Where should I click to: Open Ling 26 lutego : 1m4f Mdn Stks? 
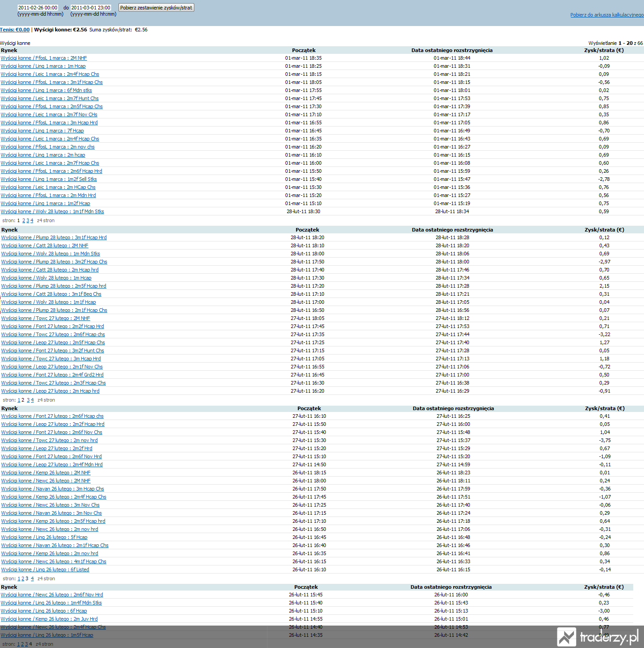click(x=51, y=603)
